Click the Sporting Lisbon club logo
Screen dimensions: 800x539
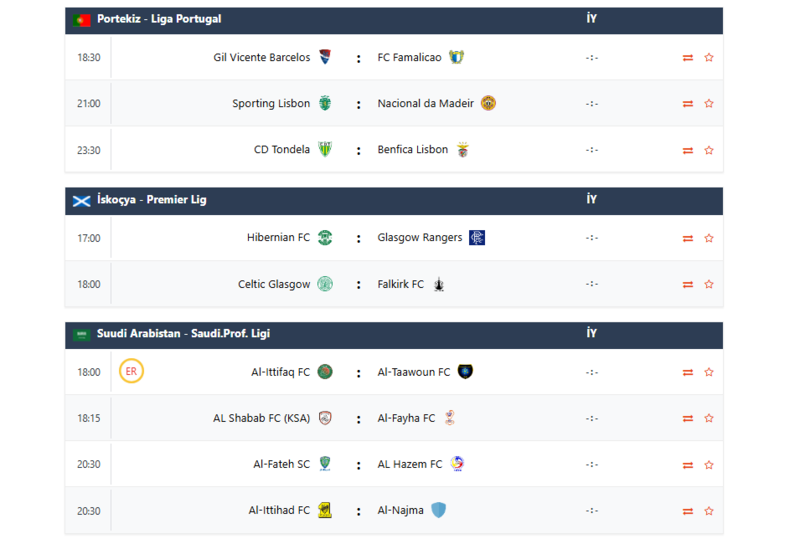coord(325,103)
